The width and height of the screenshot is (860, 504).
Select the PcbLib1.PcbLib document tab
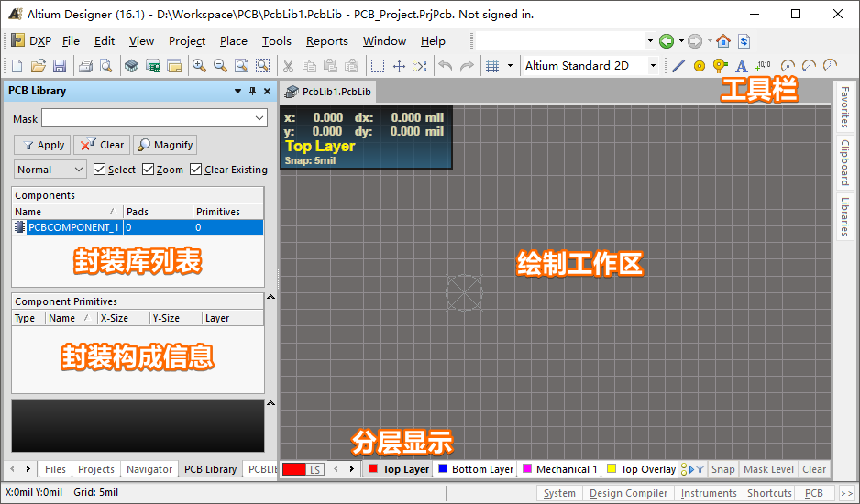328,92
